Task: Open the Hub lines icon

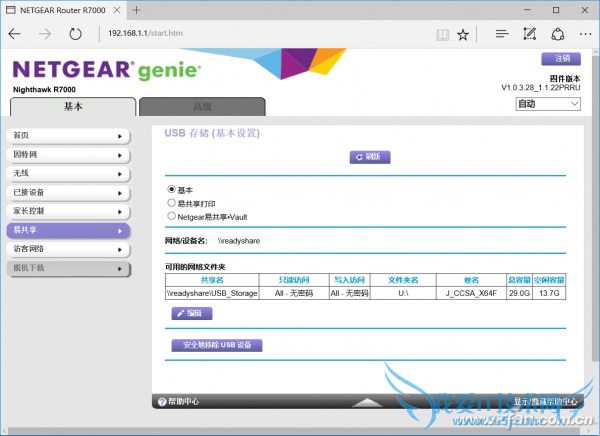Action: 502,34
